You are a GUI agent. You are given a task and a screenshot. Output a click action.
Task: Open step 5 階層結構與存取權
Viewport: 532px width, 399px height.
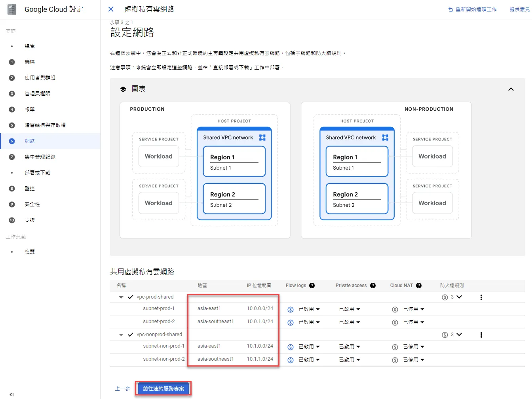tap(45, 125)
